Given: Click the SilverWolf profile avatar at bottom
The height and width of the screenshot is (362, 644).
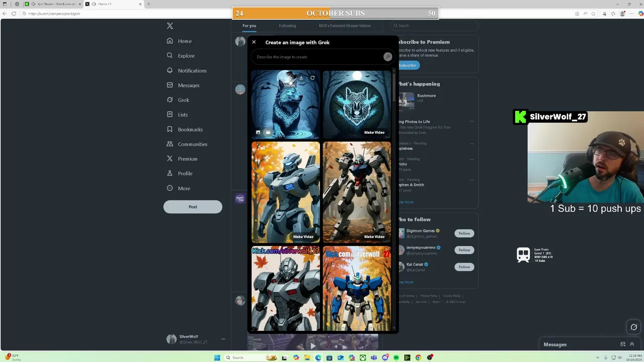Looking at the screenshot, I should point(172,339).
